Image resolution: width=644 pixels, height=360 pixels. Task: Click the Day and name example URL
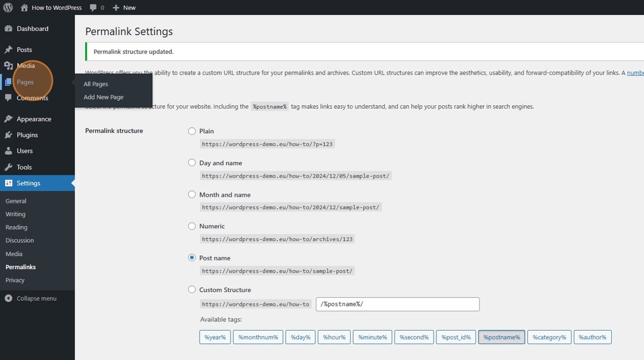point(296,176)
